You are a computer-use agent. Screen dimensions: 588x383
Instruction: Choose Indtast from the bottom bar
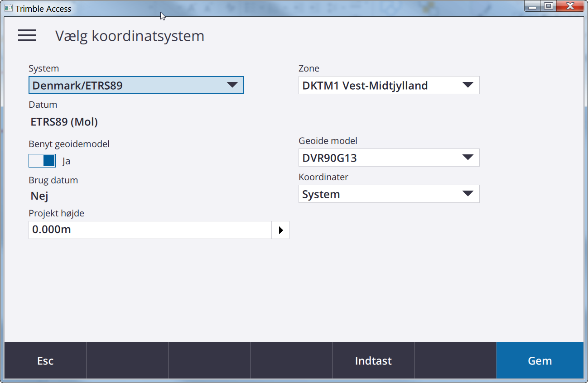373,360
